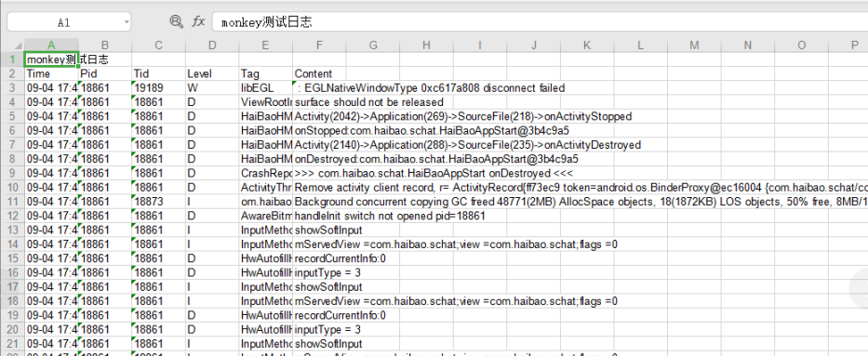
Task: Click the Tag header cell E2
Action: pos(266,73)
